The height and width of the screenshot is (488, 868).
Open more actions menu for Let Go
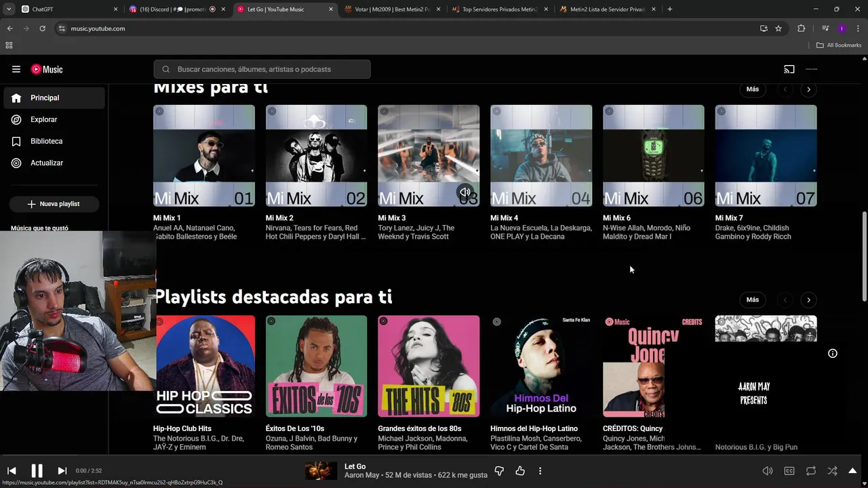click(540, 470)
